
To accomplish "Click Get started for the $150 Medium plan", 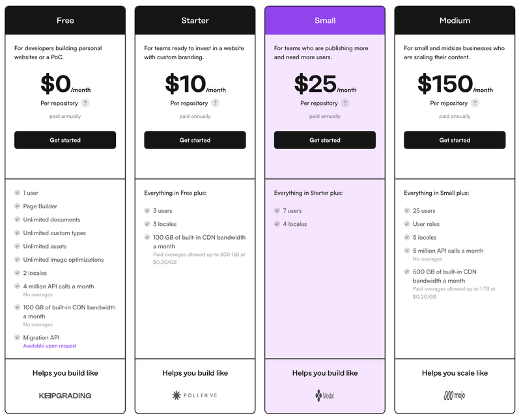I will (455, 140).
